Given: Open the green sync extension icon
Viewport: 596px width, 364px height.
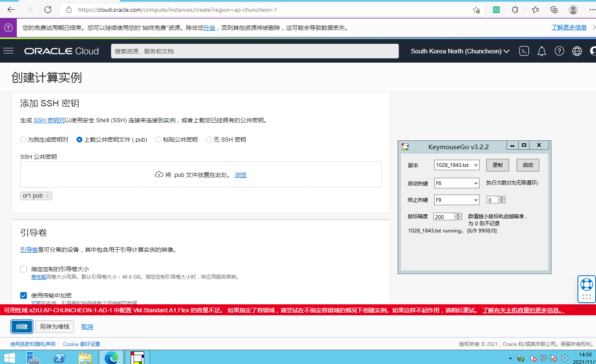Looking at the screenshot, I should [496, 9].
